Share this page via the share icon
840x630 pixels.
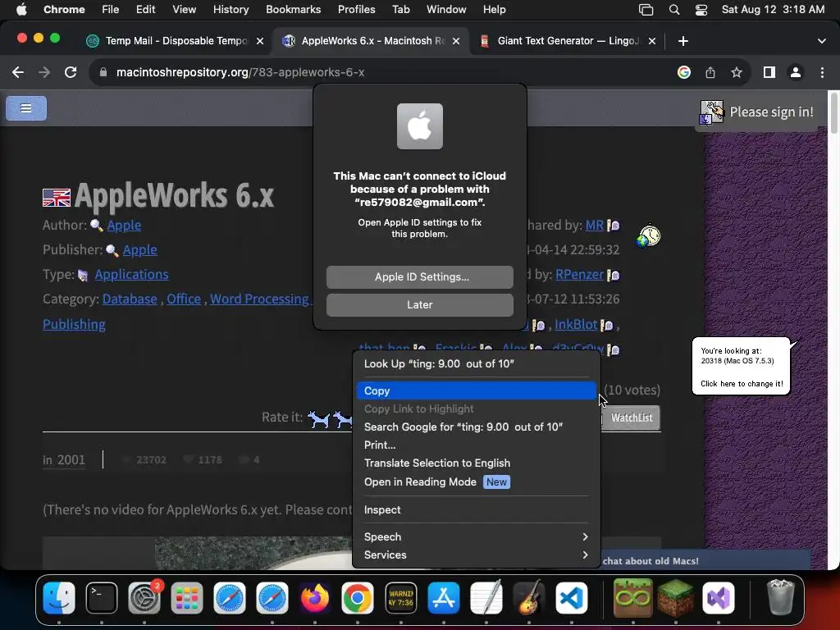tap(710, 72)
